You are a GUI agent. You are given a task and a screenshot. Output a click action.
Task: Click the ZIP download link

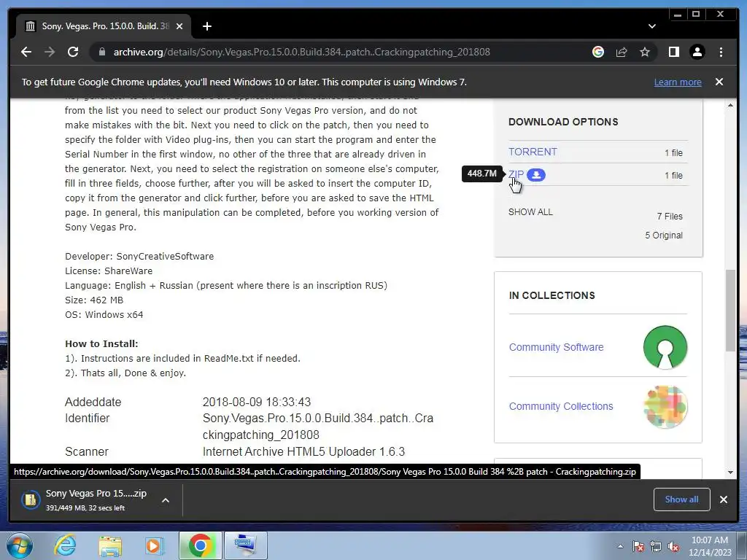[516, 174]
